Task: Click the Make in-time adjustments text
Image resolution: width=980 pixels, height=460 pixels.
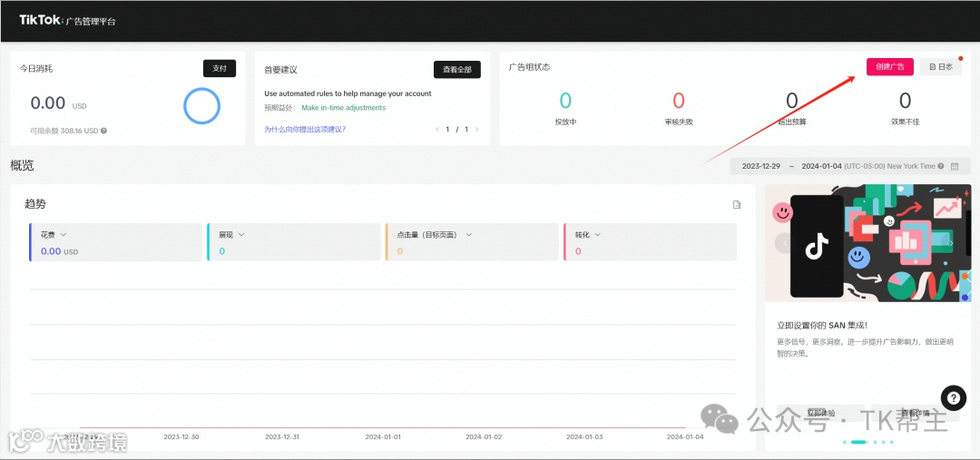Action: point(344,107)
